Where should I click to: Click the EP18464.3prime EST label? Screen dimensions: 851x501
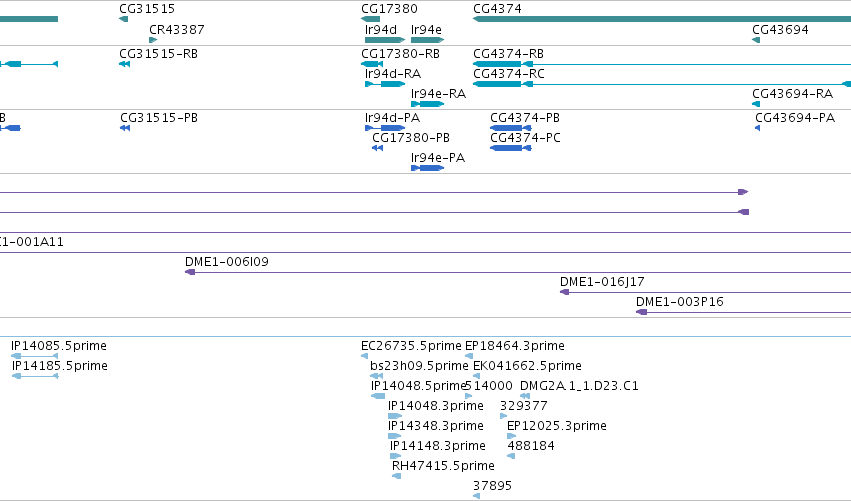pyautogui.click(x=515, y=346)
